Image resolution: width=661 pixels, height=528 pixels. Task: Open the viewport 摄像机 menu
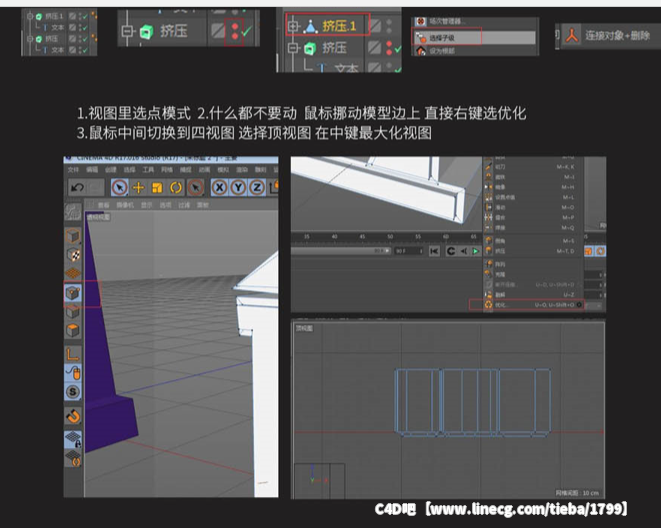click(x=125, y=205)
